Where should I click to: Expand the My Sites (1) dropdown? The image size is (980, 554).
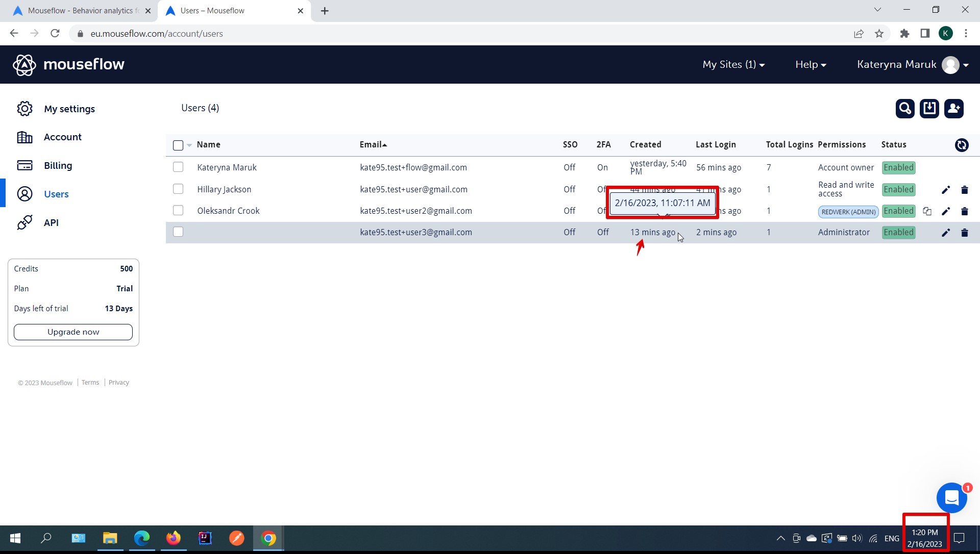(733, 64)
